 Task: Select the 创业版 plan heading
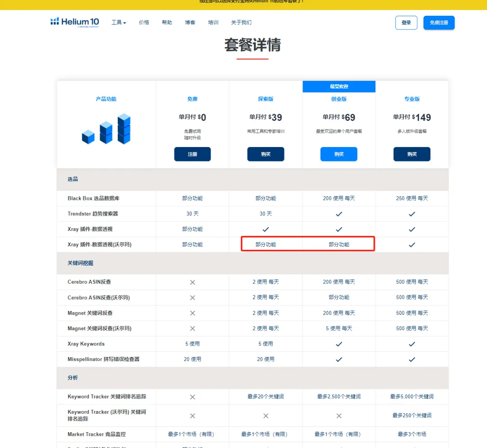[339, 99]
